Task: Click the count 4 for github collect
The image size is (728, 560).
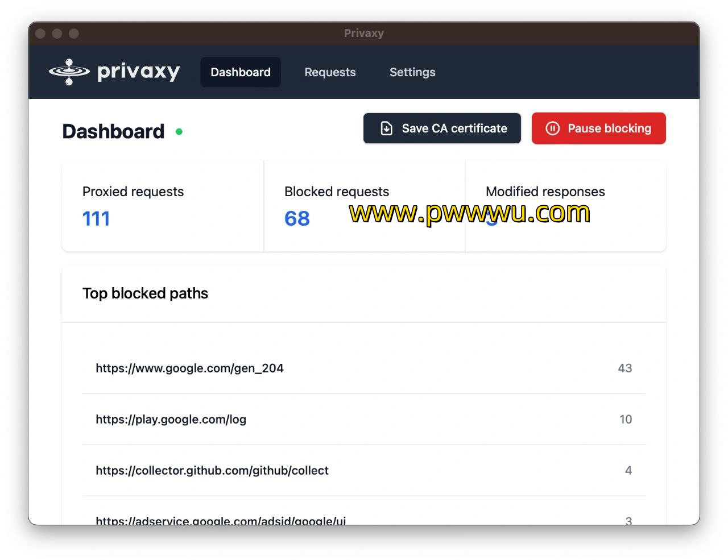Action: click(628, 471)
